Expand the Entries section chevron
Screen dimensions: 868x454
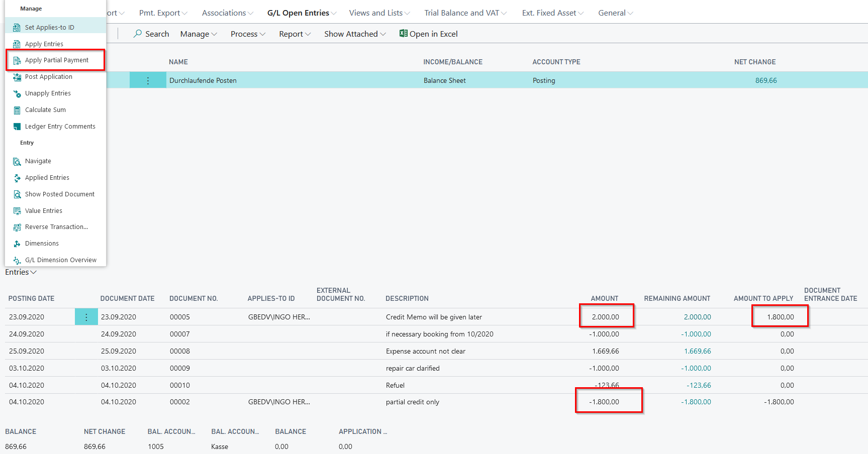click(x=34, y=272)
